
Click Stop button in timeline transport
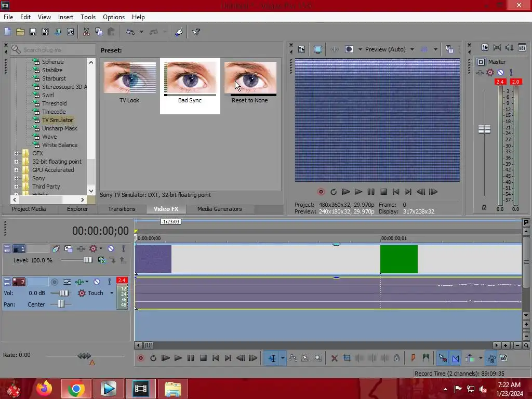[203, 358]
